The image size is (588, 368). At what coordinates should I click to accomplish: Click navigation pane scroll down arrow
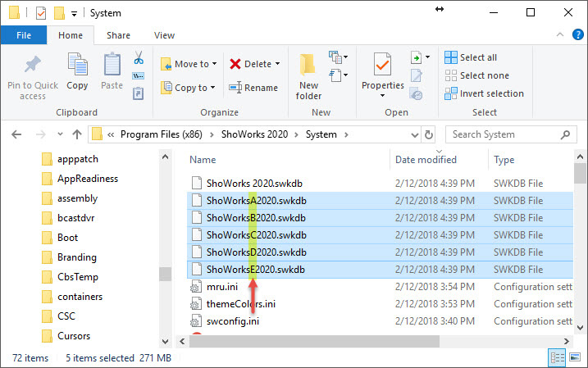(165, 342)
